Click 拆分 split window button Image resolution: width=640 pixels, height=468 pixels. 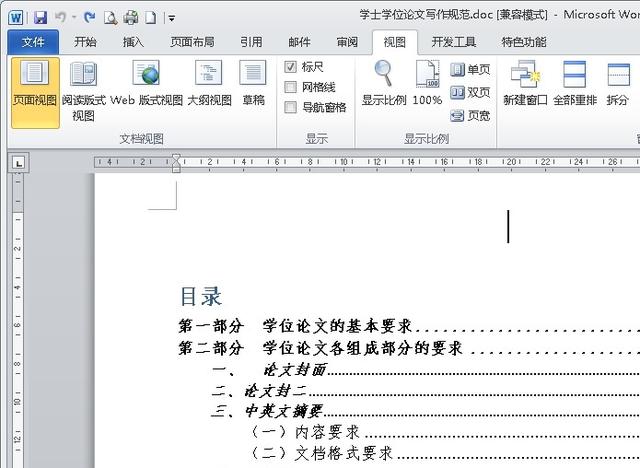(617, 84)
